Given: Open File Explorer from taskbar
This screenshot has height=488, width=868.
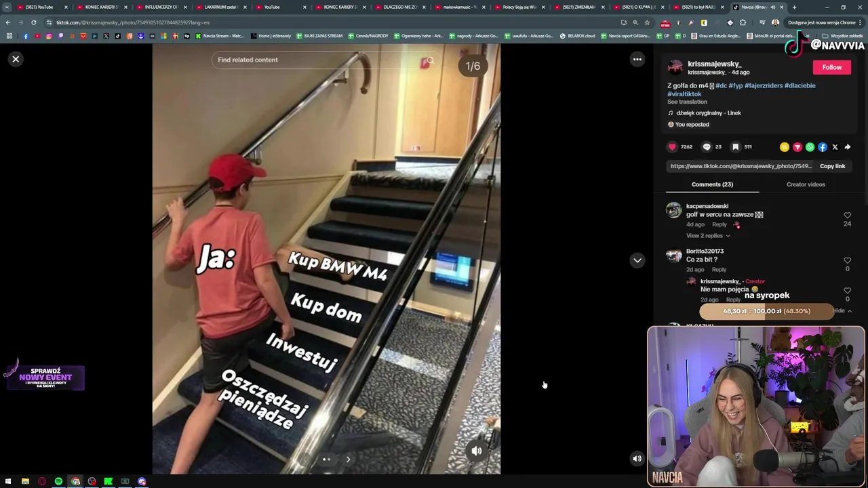Looking at the screenshot, I should click(x=25, y=481).
